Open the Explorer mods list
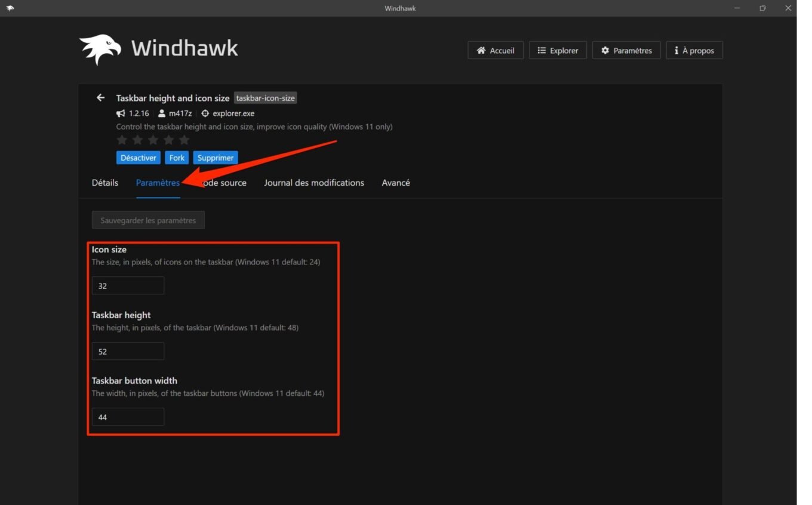812x505 pixels. 558,50
